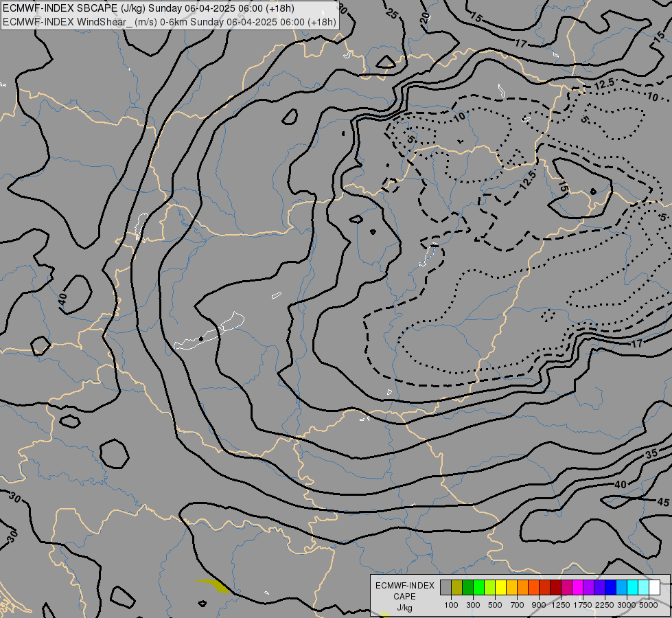The width and height of the screenshot is (672, 618).
Task: Click the "40" label just above "45"
Action: coord(621,485)
